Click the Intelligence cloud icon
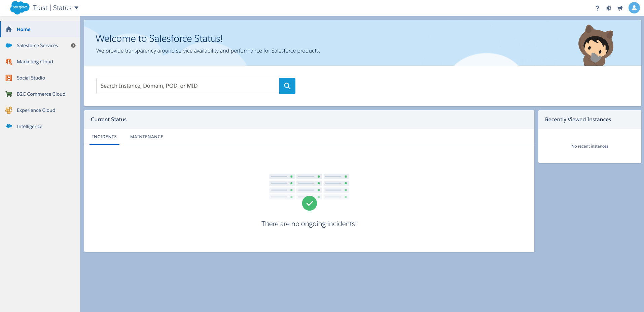644x312 pixels. pyautogui.click(x=9, y=126)
